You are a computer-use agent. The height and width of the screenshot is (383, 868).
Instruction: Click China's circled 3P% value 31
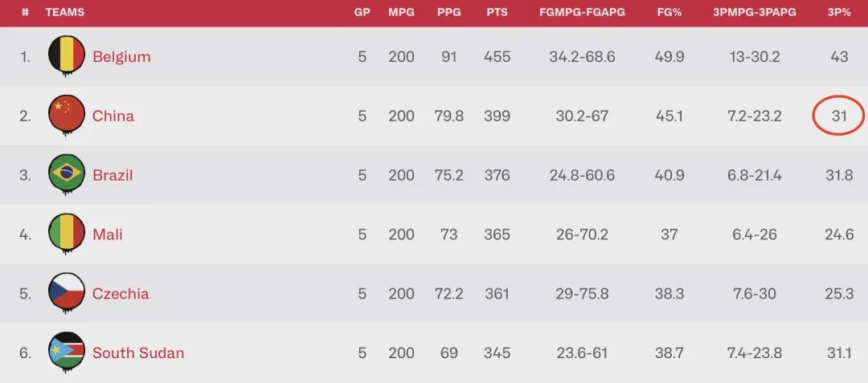[x=839, y=116]
